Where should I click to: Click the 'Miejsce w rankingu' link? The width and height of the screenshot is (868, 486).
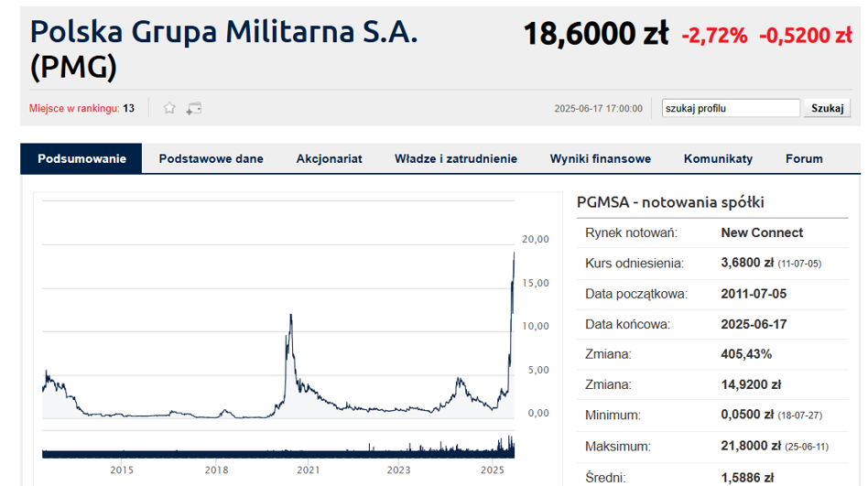tap(74, 109)
